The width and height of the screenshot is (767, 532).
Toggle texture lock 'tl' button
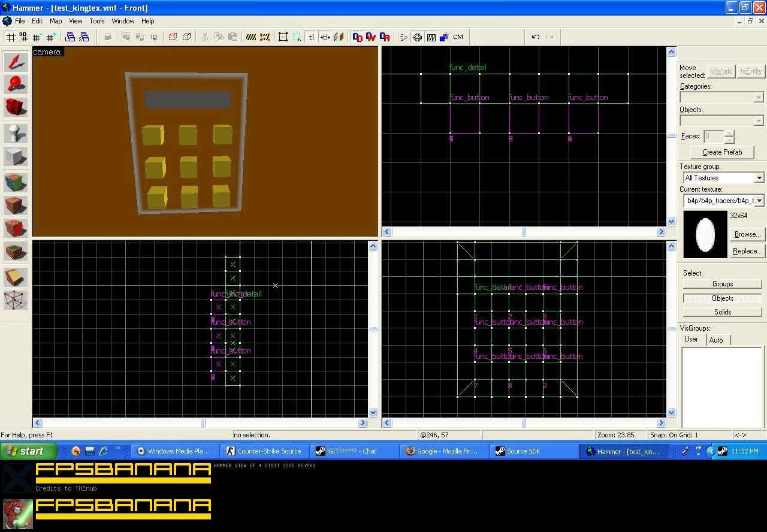pos(311,37)
